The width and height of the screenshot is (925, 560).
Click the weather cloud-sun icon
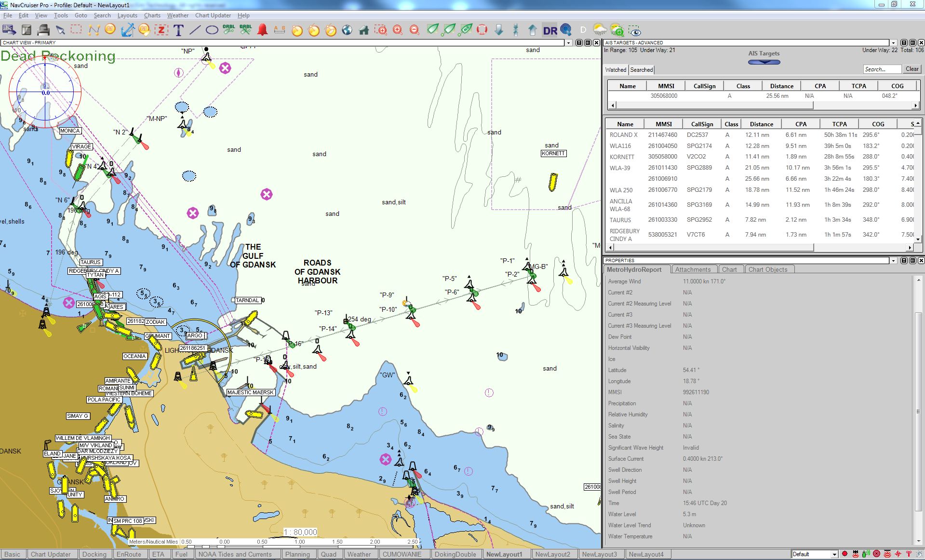click(x=600, y=30)
